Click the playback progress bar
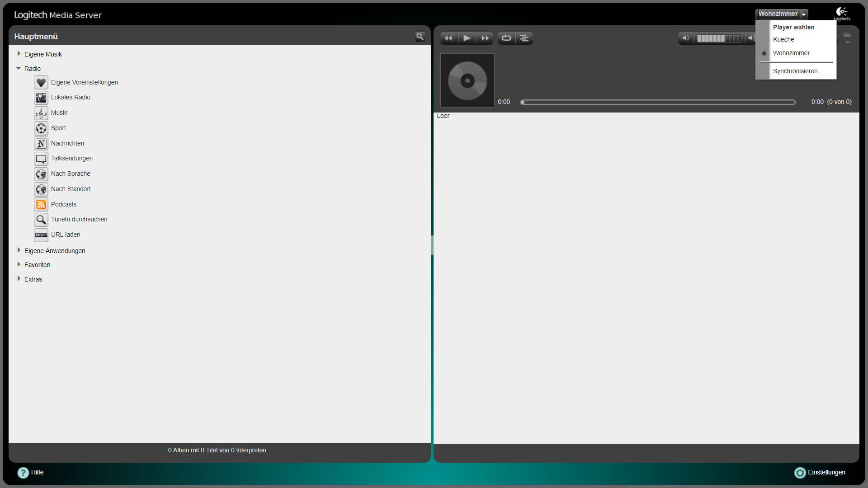Screen dimensions: 868x488 coord(658,102)
